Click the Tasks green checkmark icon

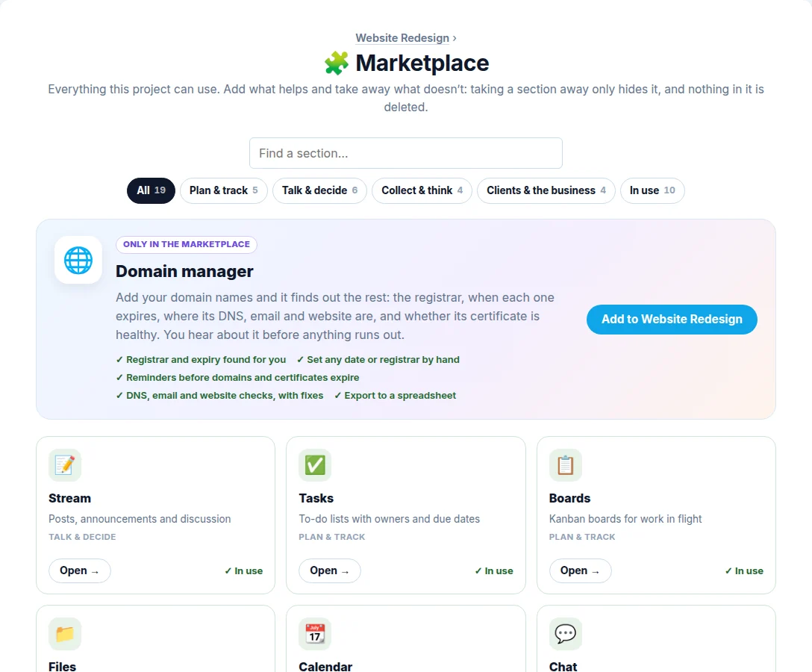coord(315,465)
